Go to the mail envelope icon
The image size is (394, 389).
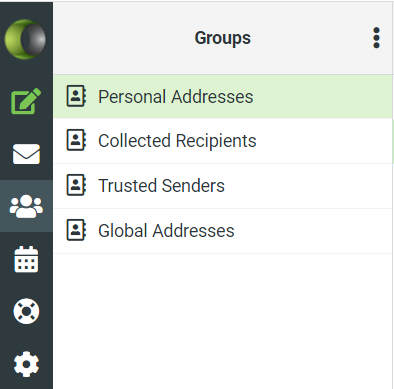pyautogui.click(x=26, y=154)
